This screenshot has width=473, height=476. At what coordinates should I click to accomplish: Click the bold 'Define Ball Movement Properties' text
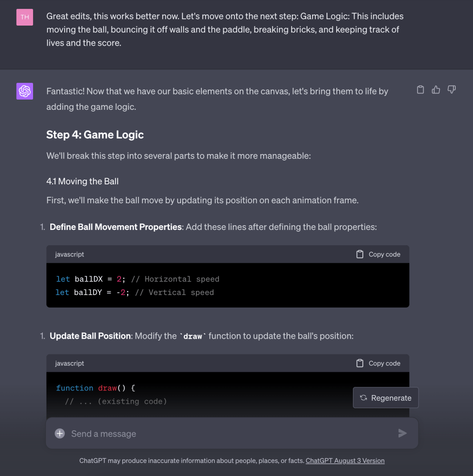coord(115,227)
